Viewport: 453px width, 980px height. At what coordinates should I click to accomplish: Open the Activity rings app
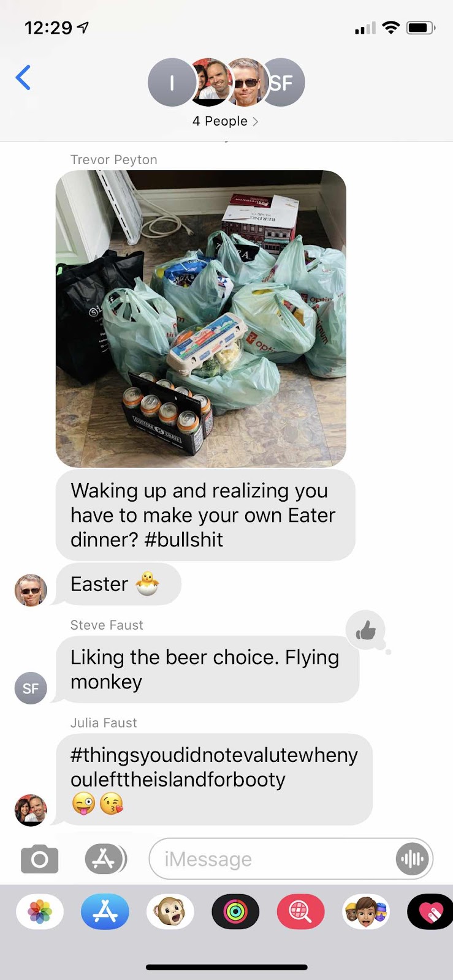[236, 912]
